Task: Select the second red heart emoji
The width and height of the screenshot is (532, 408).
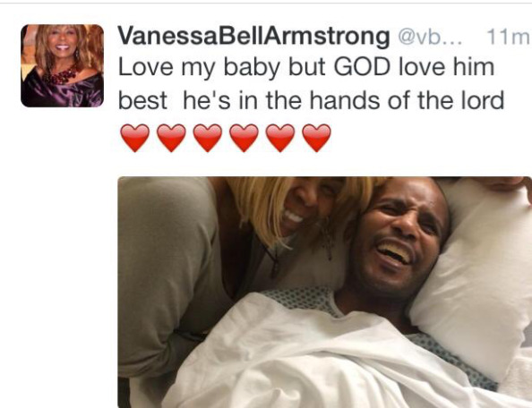Action: pos(171,138)
